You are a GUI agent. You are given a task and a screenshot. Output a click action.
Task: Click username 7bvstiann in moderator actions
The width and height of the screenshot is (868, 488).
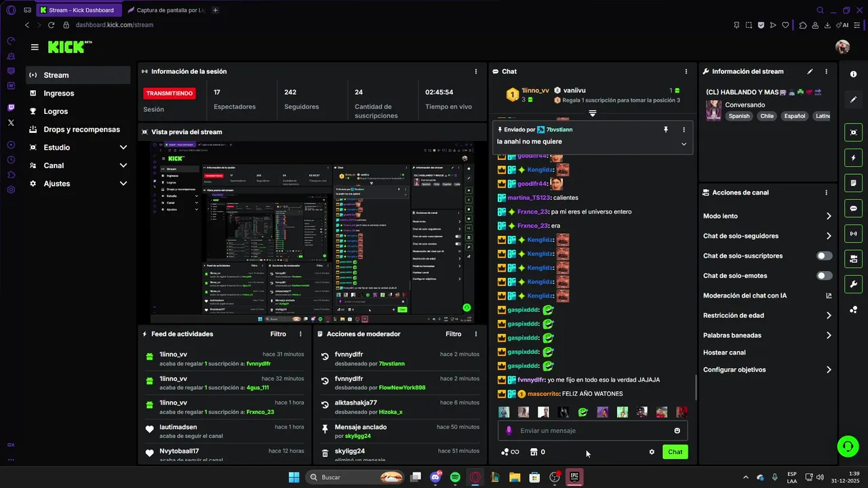(x=391, y=364)
